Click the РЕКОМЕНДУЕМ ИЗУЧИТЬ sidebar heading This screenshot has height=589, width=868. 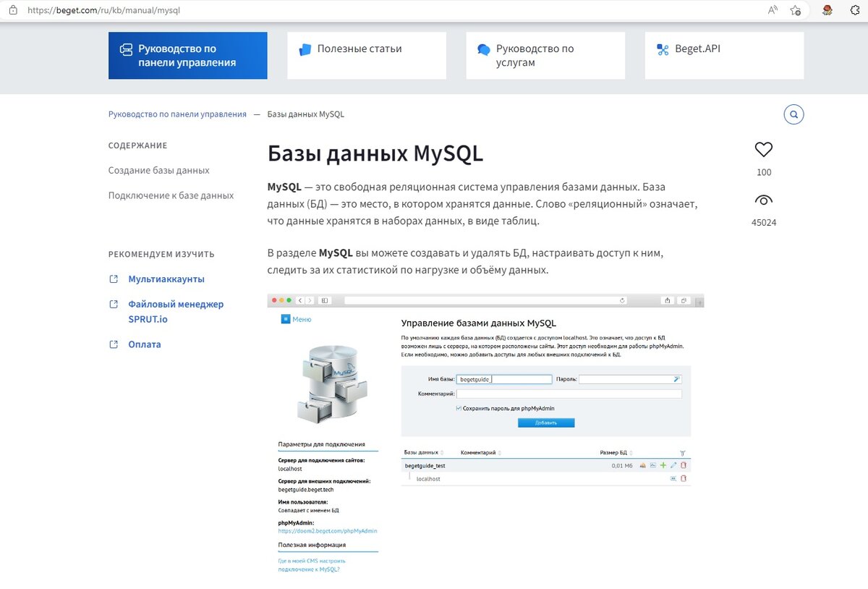(x=161, y=254)
